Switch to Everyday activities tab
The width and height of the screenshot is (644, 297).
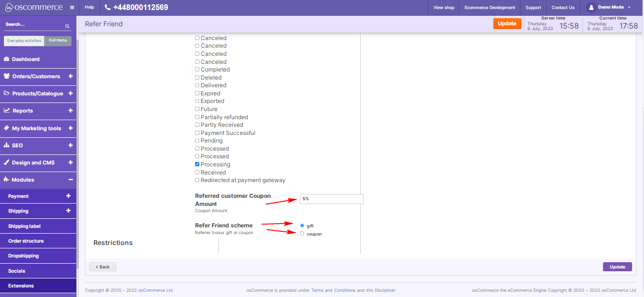[x=24, y=41]
